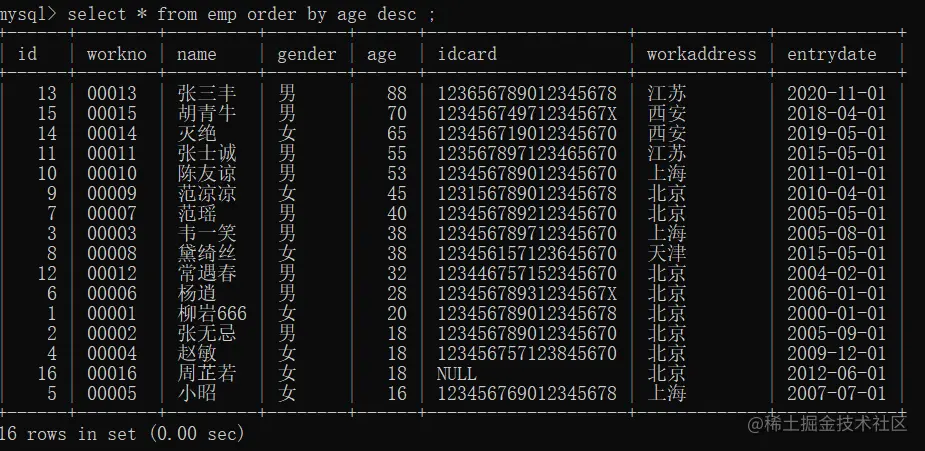This screenshot has height=451, width=925.
Task: Click the name 杨逍
Action: pyautogui.click(x=197, y=294)
